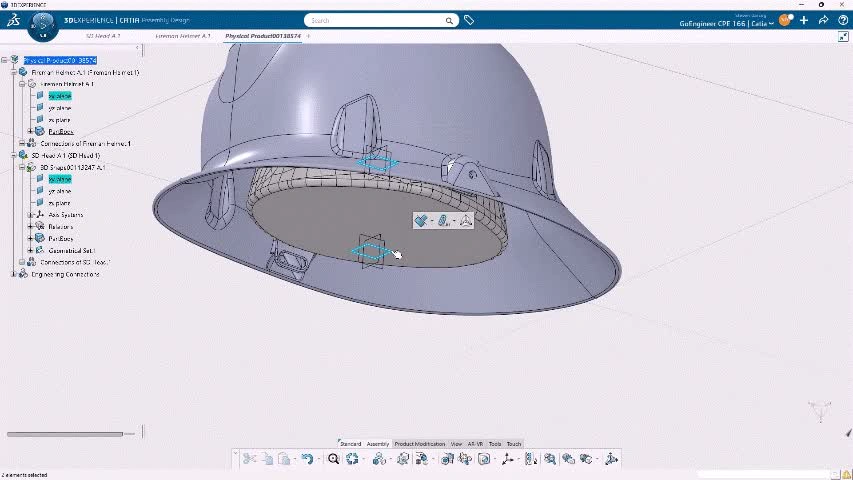
Task: Open the Fireman Helmet A.1 document tab
Action: [183, 36]
